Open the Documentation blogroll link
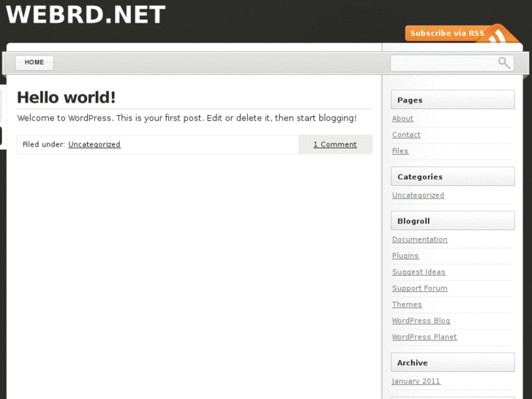This screenshot has width=532, height=399. (420, 239)
